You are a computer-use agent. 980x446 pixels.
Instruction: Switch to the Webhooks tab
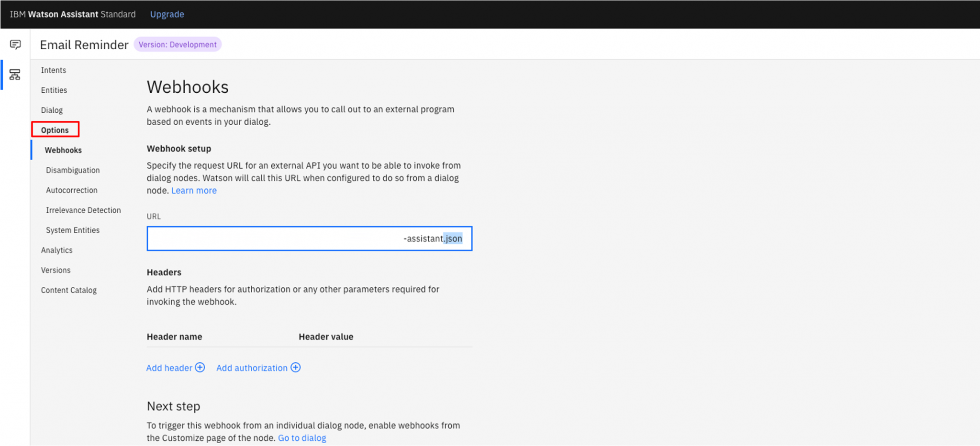click(63, 150)
